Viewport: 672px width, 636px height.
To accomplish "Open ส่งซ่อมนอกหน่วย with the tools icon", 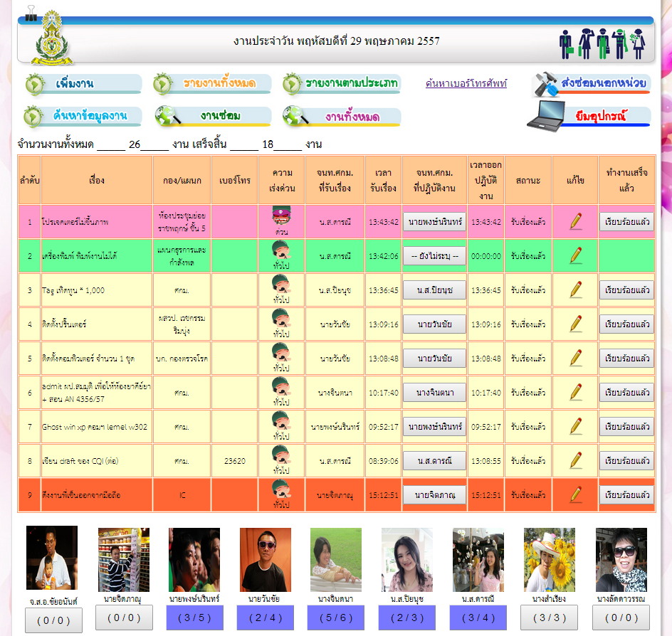I will (x=591, y=84).
